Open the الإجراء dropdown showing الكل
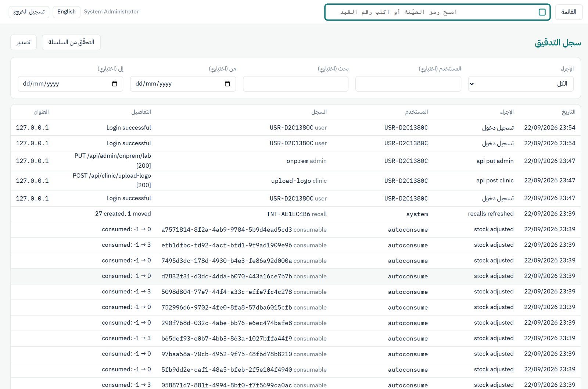The height and width of the screenshot is (389, 588). pos(521,84)
